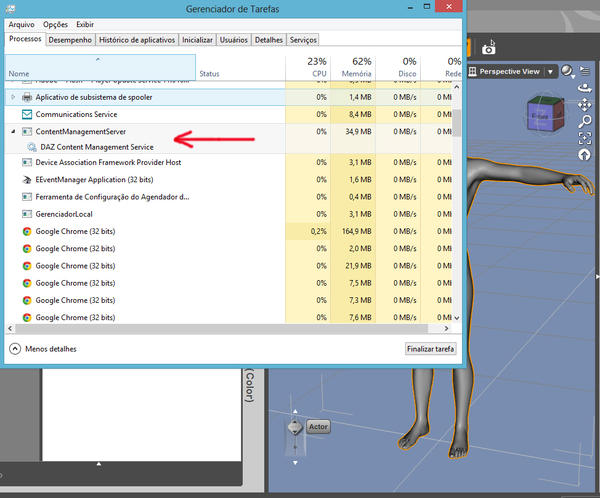Click the Actor label in DAZ viewport
This screenshot has height=498, width=600.
pos(318,426)
